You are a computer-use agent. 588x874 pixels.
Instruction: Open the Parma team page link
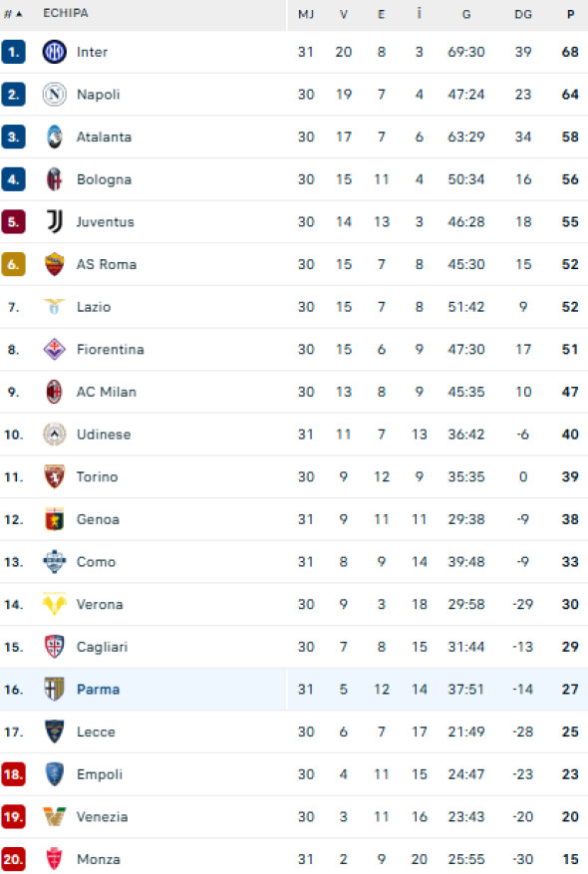98,689
